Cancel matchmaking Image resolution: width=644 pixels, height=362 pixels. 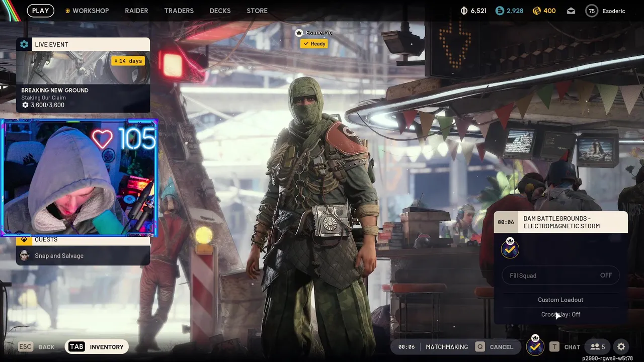pyautogui.click(x=495, y=347)
